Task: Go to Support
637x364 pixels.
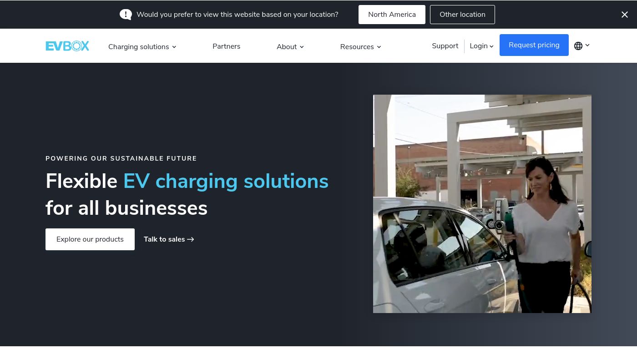Action: click(445, 46)
